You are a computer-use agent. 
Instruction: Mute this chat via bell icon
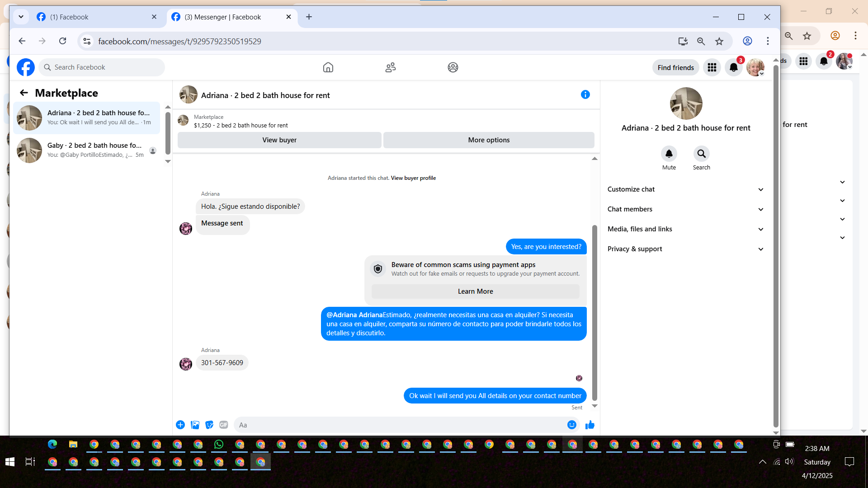coord(669,154)
